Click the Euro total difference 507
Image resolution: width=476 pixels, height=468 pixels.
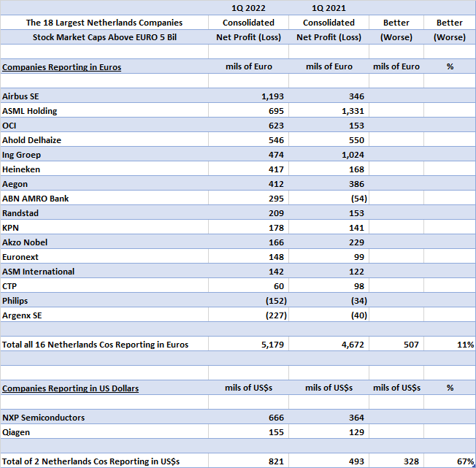pos(411,345)
